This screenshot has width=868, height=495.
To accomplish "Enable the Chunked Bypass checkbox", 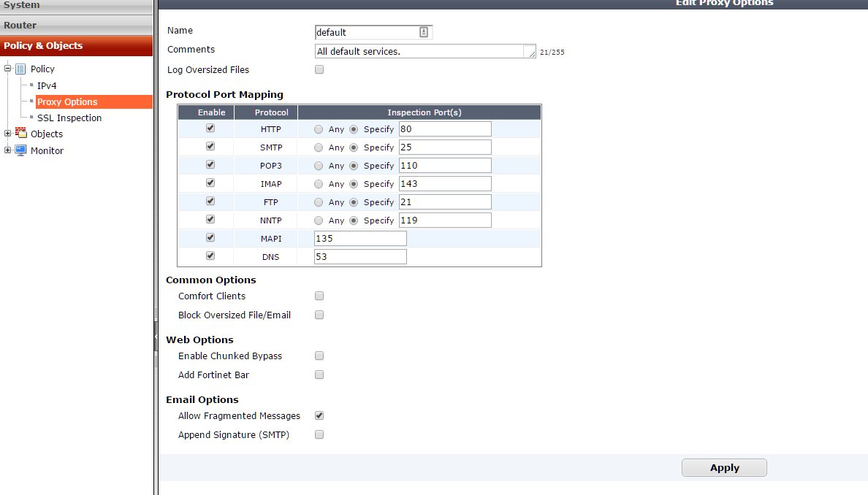I will (319, 356).
